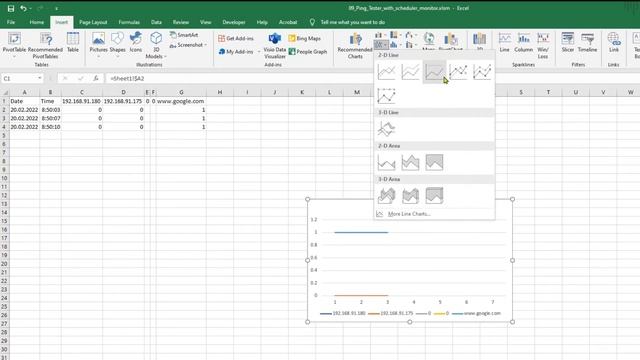
Task: Choose the 3-D 100% Stacked Area chart
Action: pyautogui.click(x=434, y=196)
